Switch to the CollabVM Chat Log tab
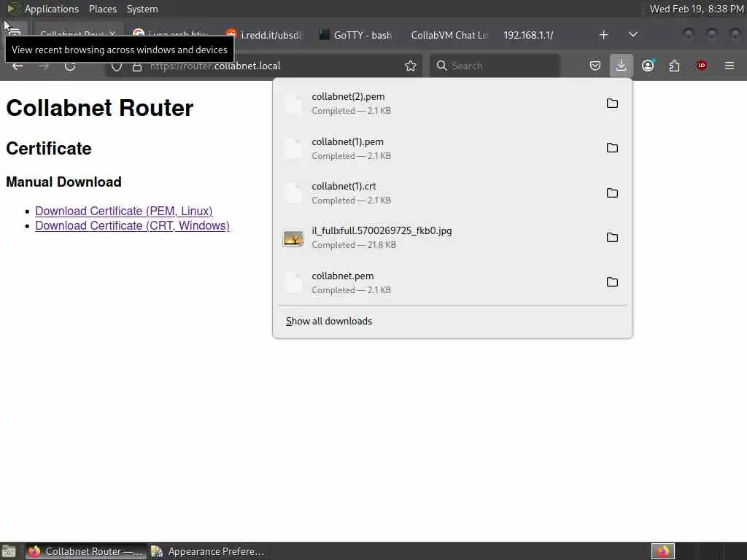 (x=449, y=35)
